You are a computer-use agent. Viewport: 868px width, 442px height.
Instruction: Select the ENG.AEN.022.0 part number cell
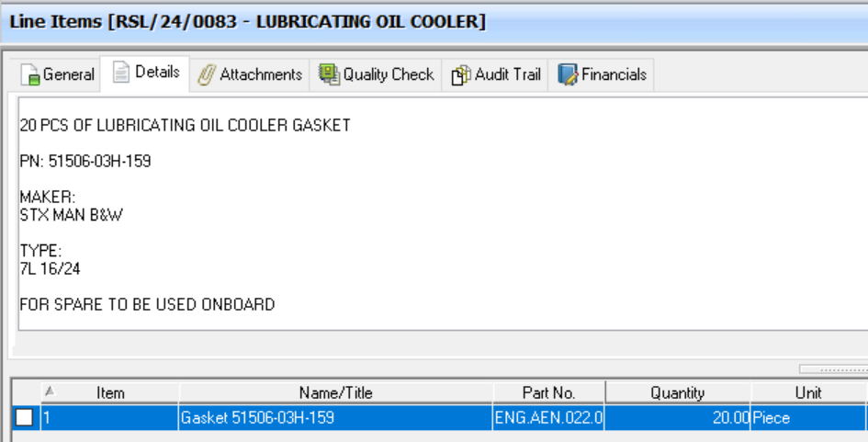(x=548, y=418)
